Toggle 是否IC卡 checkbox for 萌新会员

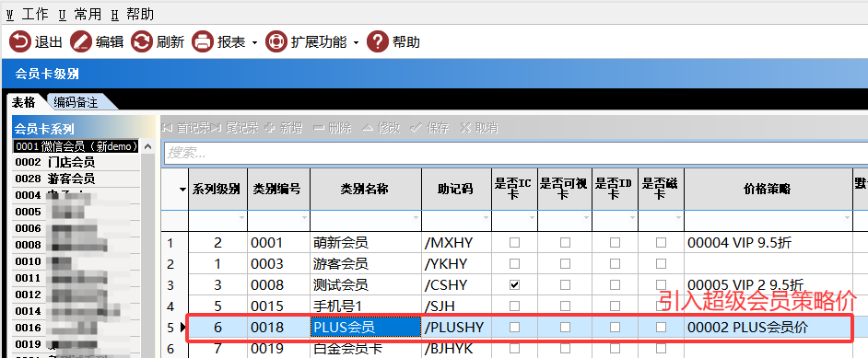coord(515,242)
